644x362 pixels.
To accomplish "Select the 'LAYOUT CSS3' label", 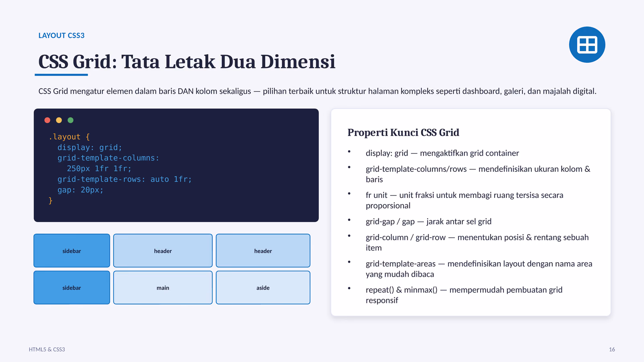I will [x=62, y=35].
